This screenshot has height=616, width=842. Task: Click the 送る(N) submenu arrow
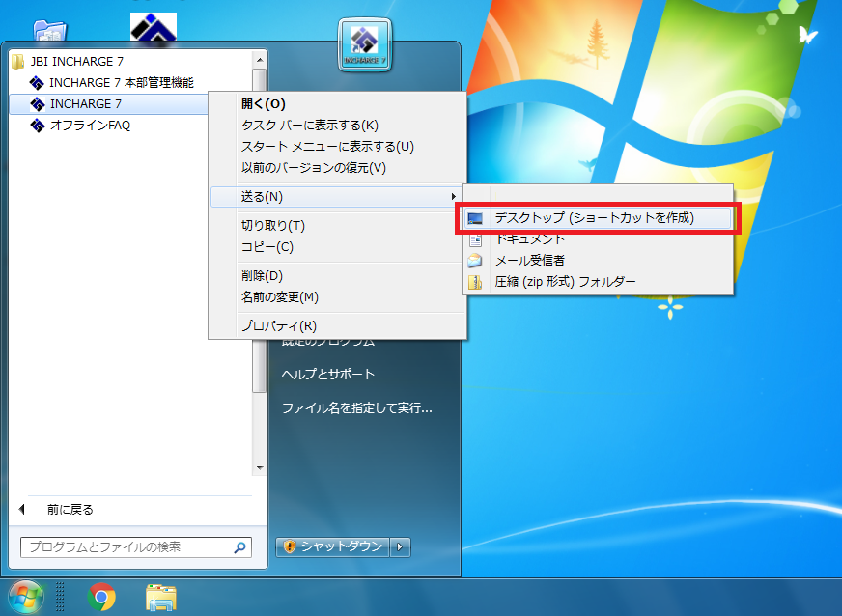point(453,197)
